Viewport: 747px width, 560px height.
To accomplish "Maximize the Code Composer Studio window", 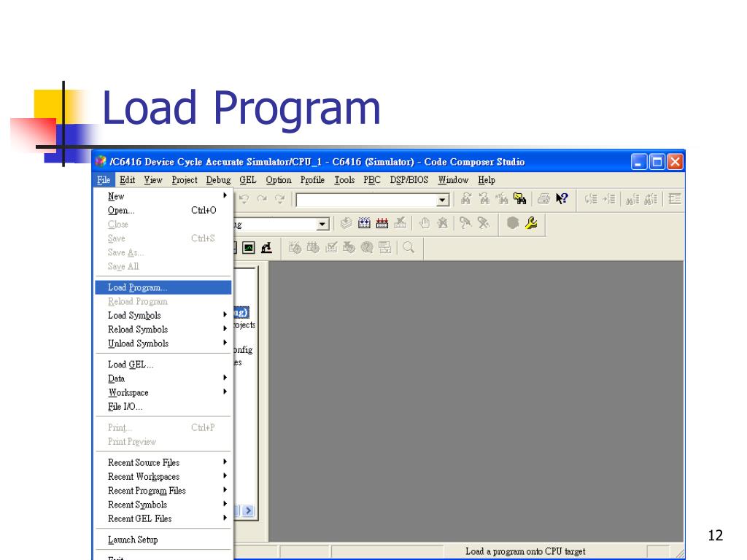I will click(x=657, y=162).
